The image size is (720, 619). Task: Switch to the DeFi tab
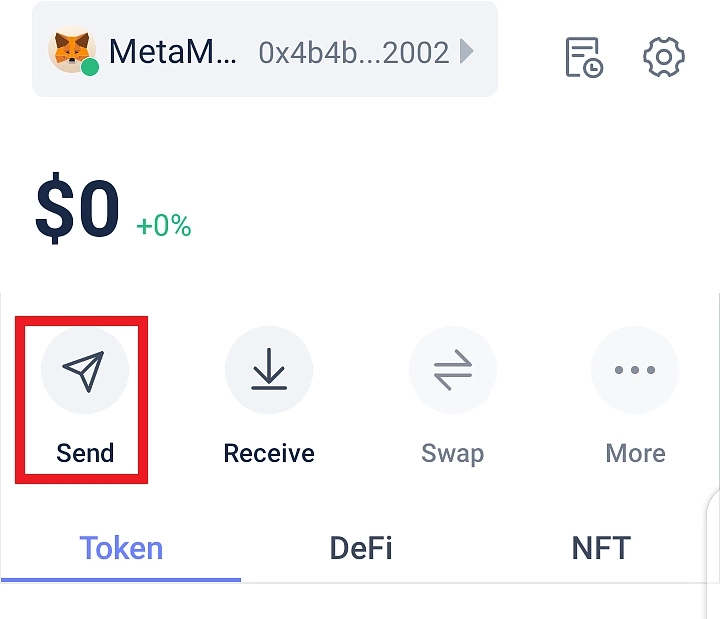coord(361,548)
